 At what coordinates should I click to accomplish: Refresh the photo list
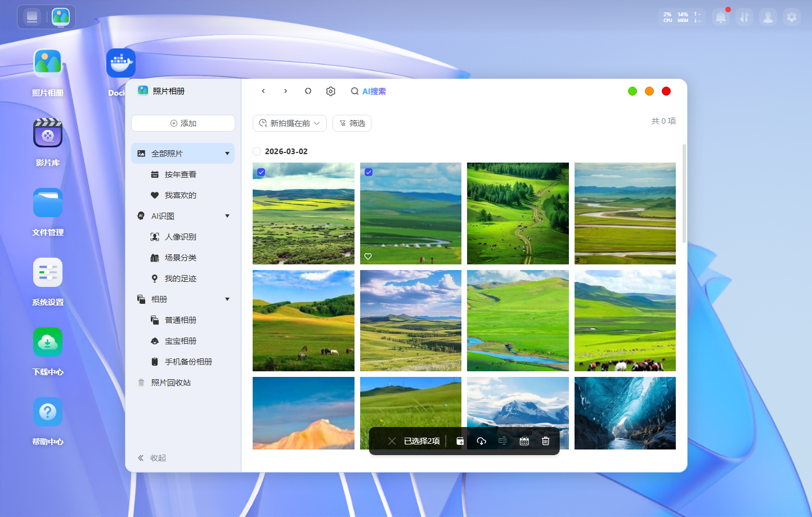pos(308,91)
